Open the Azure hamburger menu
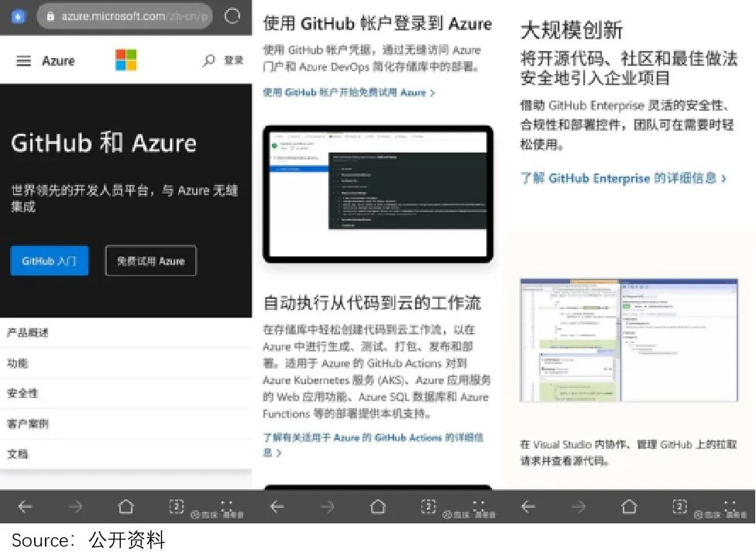Screen dimensions: 756x559 [x=23, y=60]
